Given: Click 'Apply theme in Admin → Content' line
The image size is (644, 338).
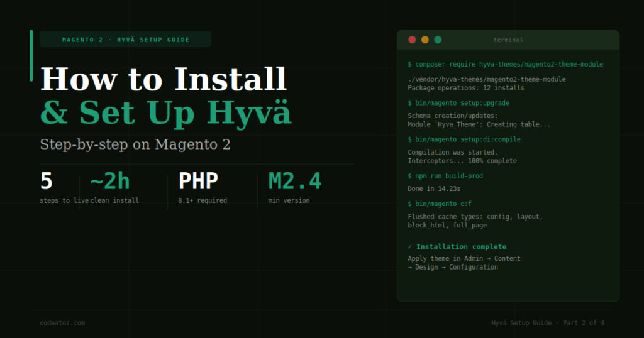Looking at the screenshot, I should [x=464, y=258].
